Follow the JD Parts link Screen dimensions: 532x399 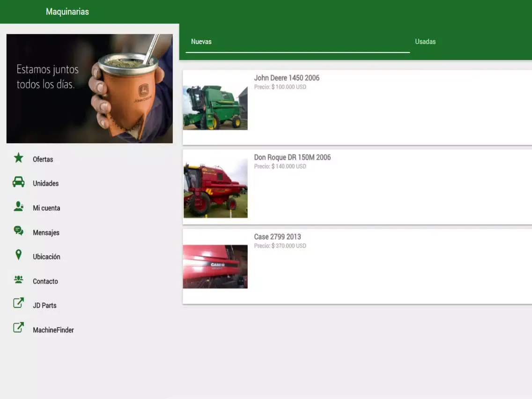[45, 306]
